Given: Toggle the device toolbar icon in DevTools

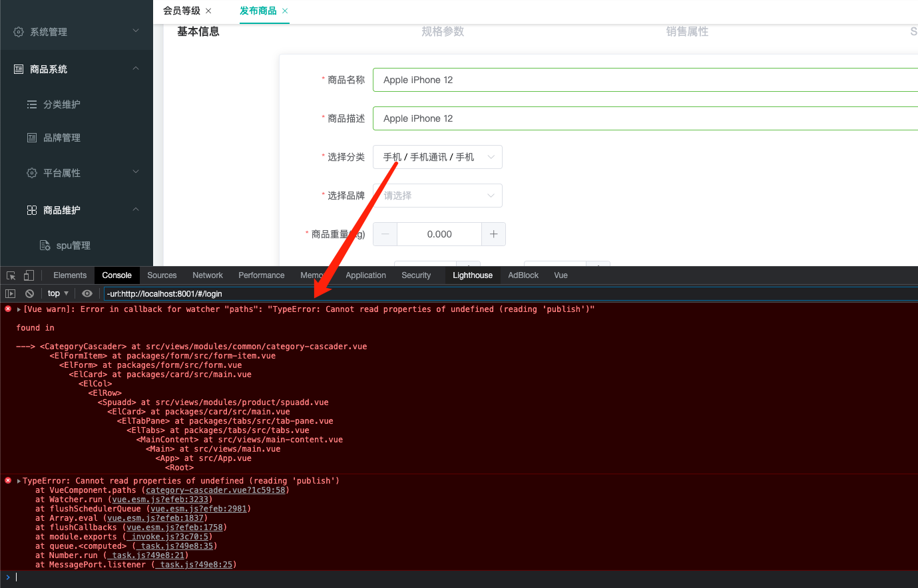Looking at the screenshot, I should (x=29, y=275).
